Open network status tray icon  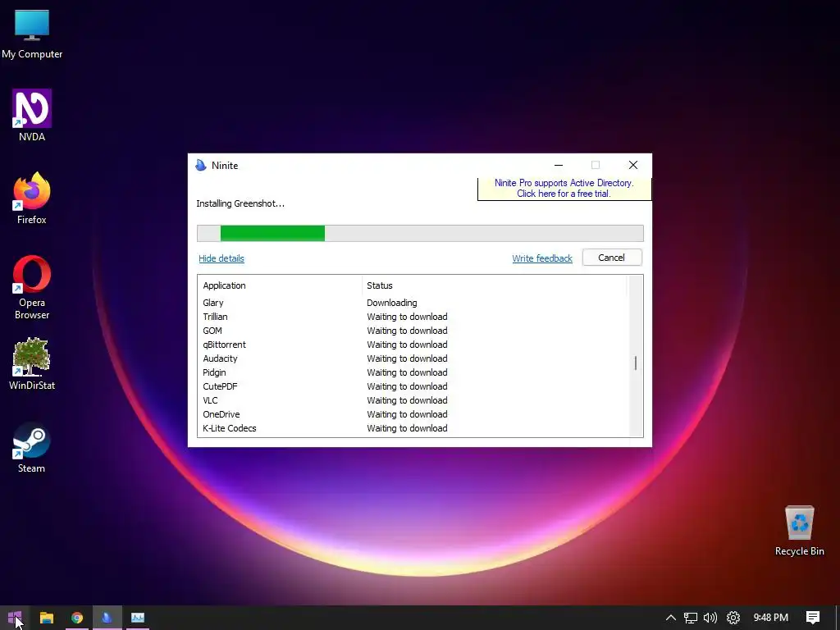click(691, 618)
